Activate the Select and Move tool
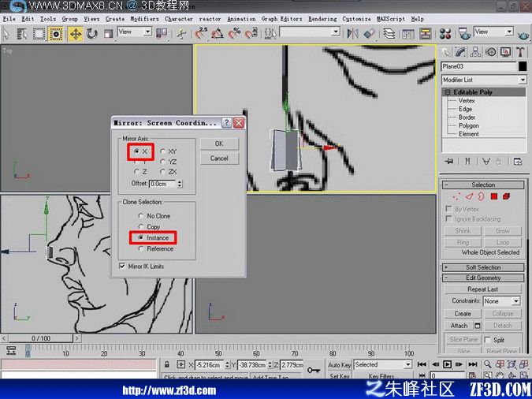 [x=76, y=34]
